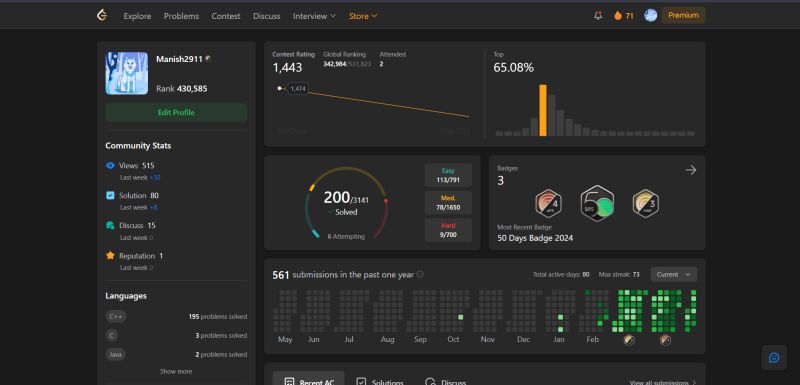
Task: Click the Recent AC tab icon
Action: (289, 382)
